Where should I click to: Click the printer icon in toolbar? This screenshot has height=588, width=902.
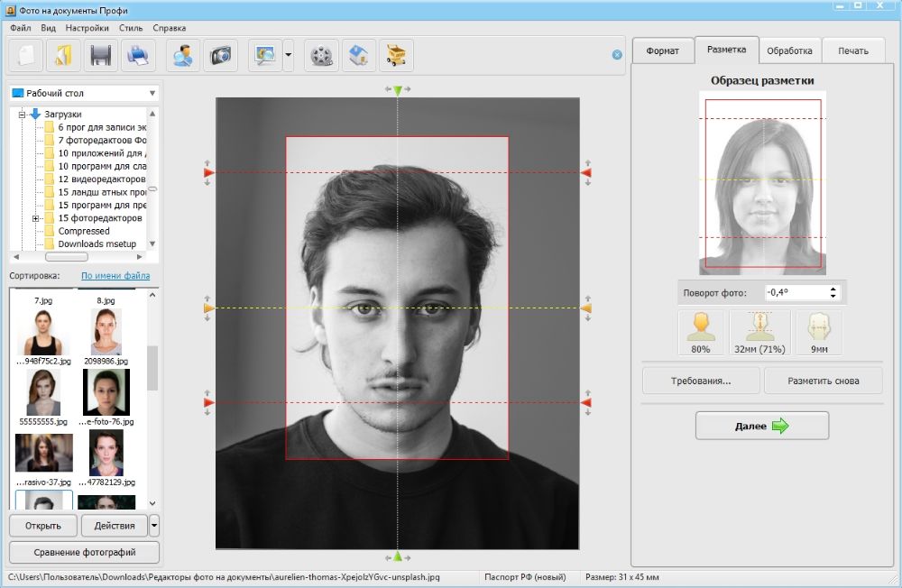pyautogui.click(x=138, y=56)
